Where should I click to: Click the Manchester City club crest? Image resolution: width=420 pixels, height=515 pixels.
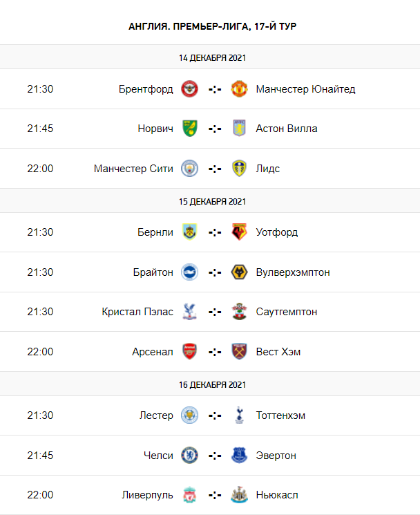(x=189, y=168)
